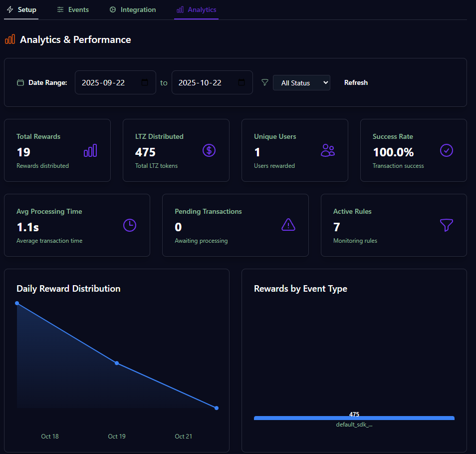Screen dimensions: 476x454
Task: Open the end date calendar picker
Action: click(242, 82)
